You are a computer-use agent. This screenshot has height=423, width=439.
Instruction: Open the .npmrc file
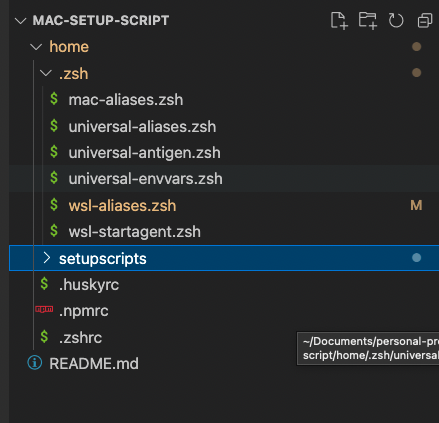pyautogui.click(x=83, y=311)
